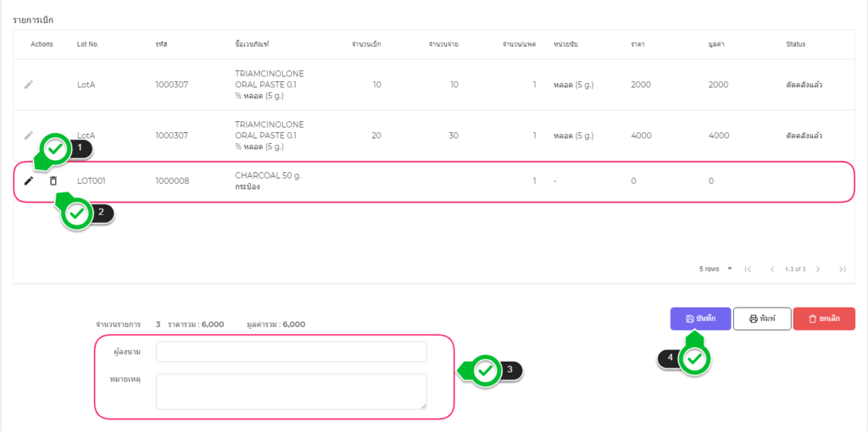The height and width of the screenshot is (432, 868).
Task: Go to the next page of rows
Action: 818,269
